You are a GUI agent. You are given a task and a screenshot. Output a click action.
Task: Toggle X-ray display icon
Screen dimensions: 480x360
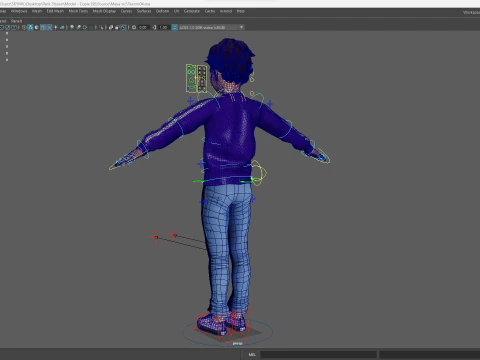[x=111, y=27]
